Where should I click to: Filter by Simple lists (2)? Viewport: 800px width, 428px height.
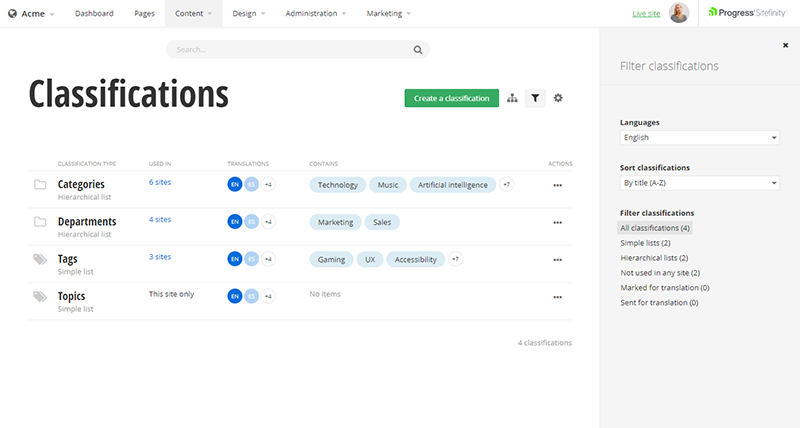click(645, 243)
